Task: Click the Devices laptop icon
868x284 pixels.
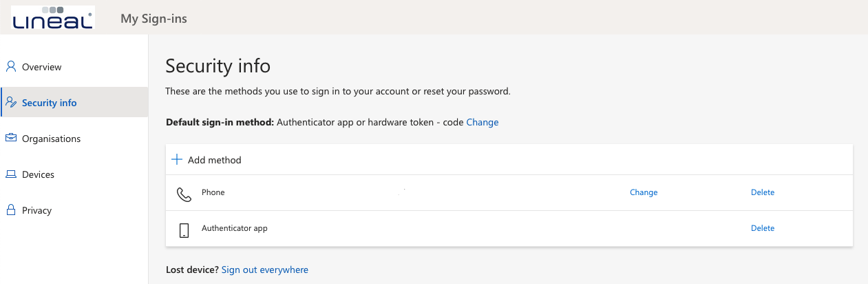Action: [x=11, y=174]
